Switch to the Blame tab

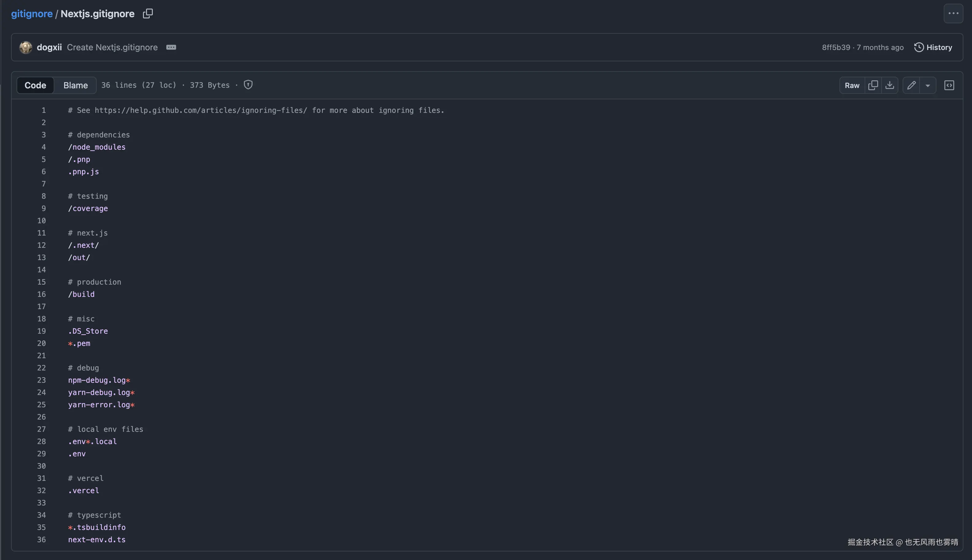pos(75,85)
